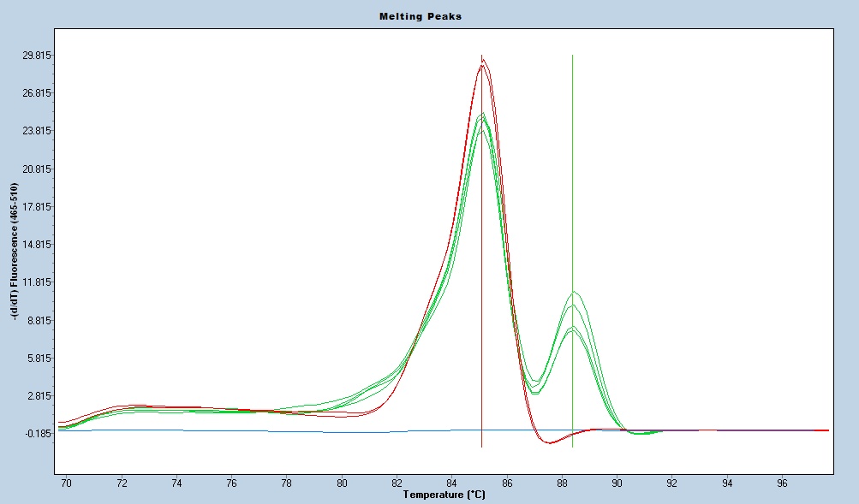Click the red curve dip below baseline
This screenshot has width=859, height=504.
pyautogui.click(x=549, y=442)
